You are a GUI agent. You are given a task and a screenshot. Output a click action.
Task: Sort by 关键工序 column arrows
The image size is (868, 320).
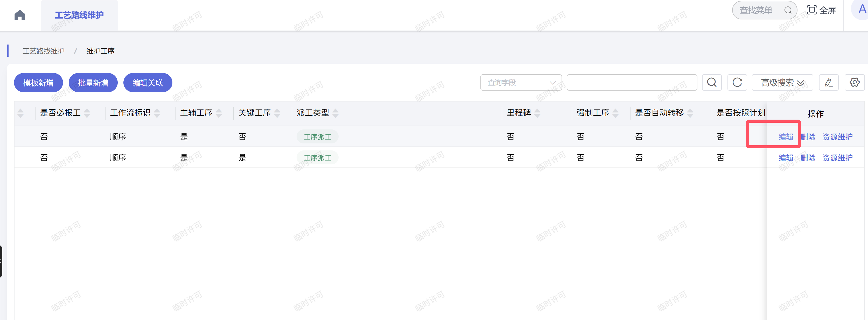(x=277, y=113)
